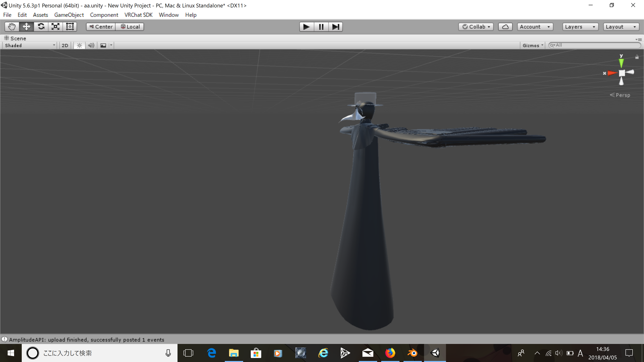644x362 pixels.
Task: Toggle Persp projection label
Action: (620, 95)
